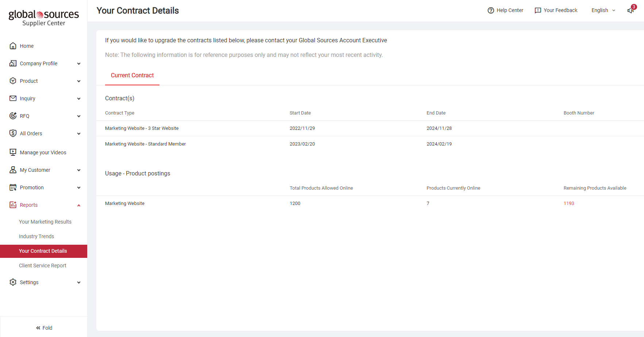This screenshot has height=337, width=644.
Task: Expand the Promotion menu chevron
Action: coord(79,188)
